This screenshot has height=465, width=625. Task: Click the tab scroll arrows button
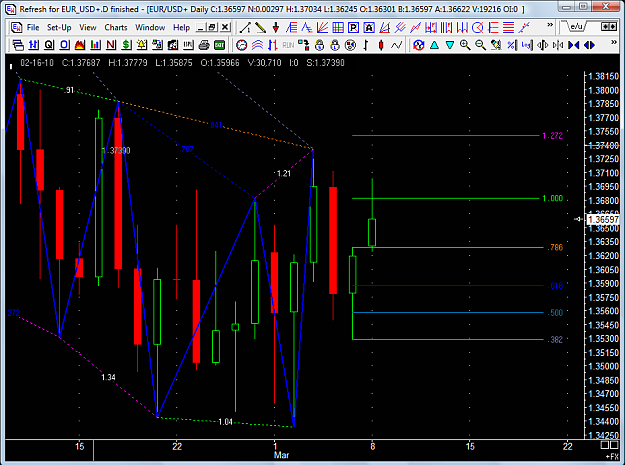coord(609,27)
